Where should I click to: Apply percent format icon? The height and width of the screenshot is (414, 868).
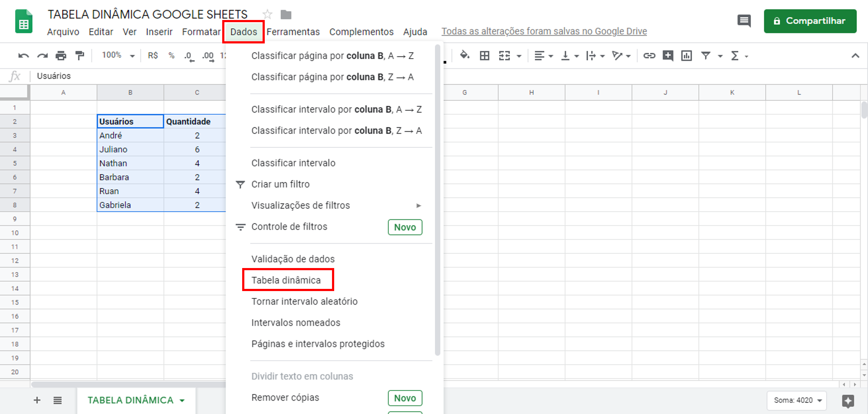click(x=171, y=56)
